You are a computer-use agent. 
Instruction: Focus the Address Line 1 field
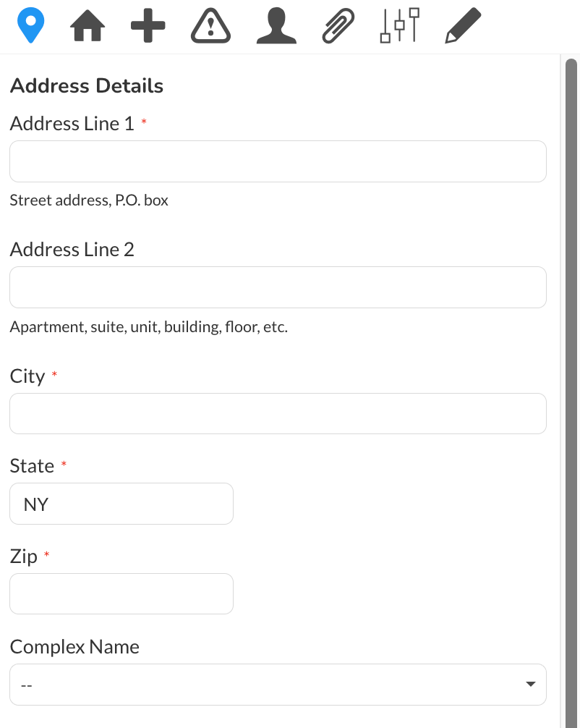[x=278, y=161]
